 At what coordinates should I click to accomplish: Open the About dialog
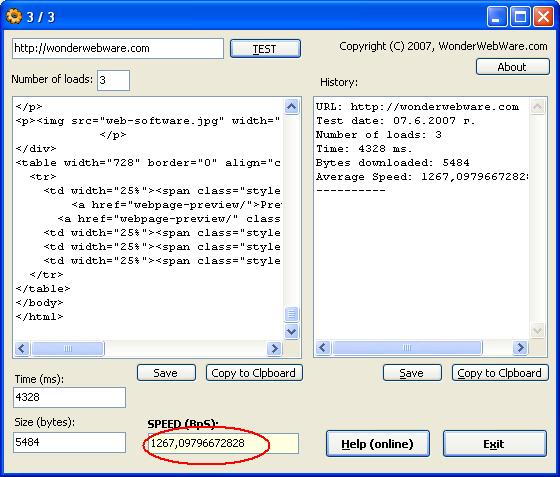[x=512, y=67]
